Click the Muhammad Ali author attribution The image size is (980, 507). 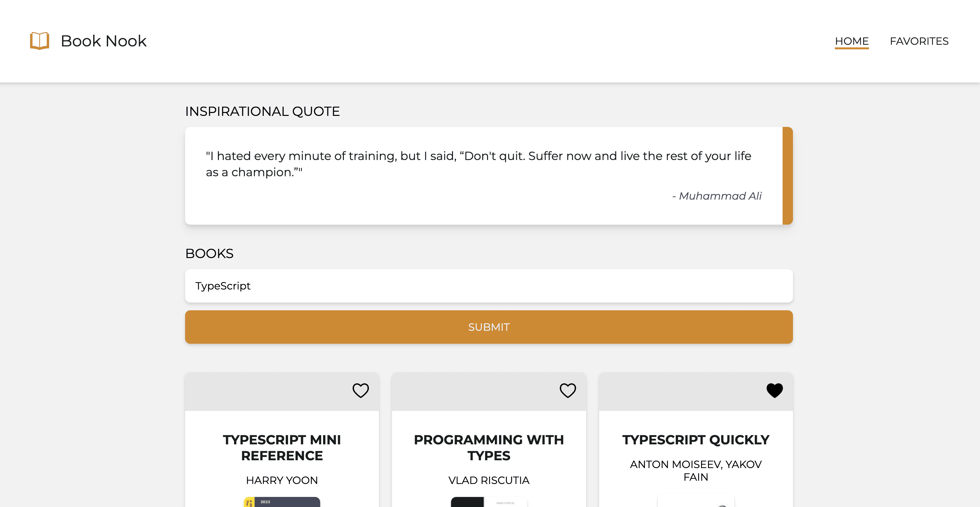coord(717,196)
